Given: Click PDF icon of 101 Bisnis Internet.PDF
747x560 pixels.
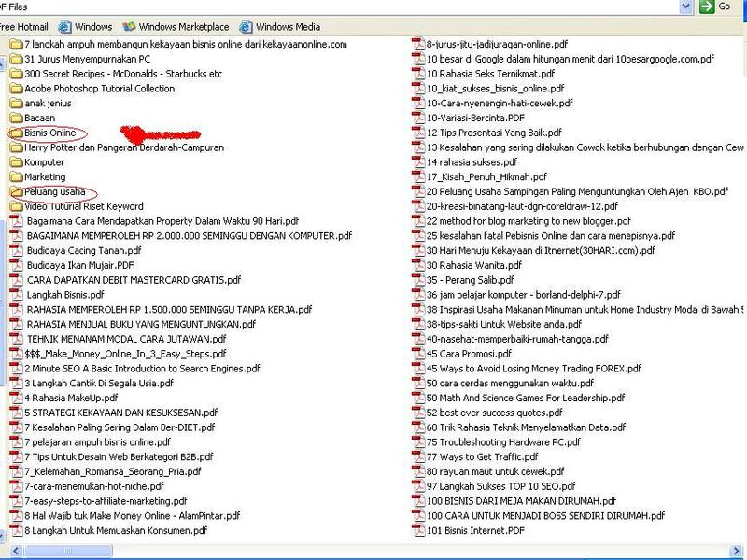Looking at the screenshot, I should click(418, 530).
